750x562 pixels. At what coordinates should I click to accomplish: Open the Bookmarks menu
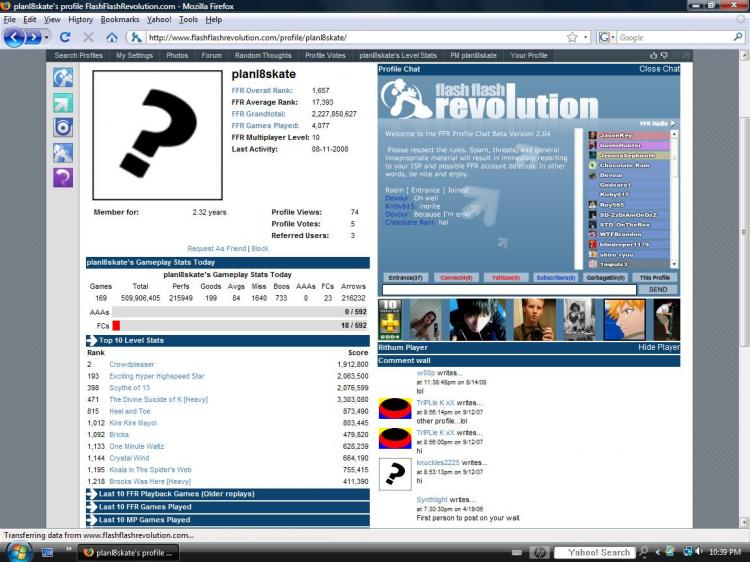click(120, 20)
